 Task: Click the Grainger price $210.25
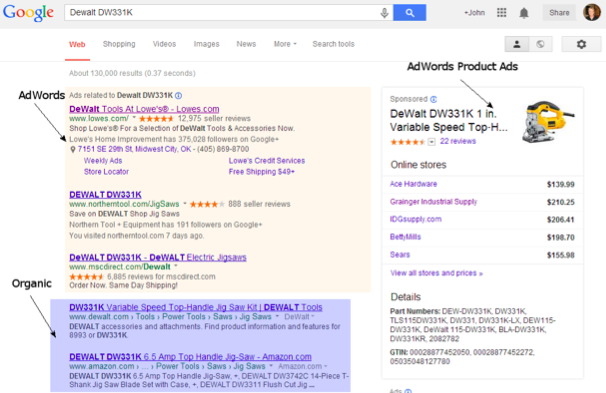[560, 202]
